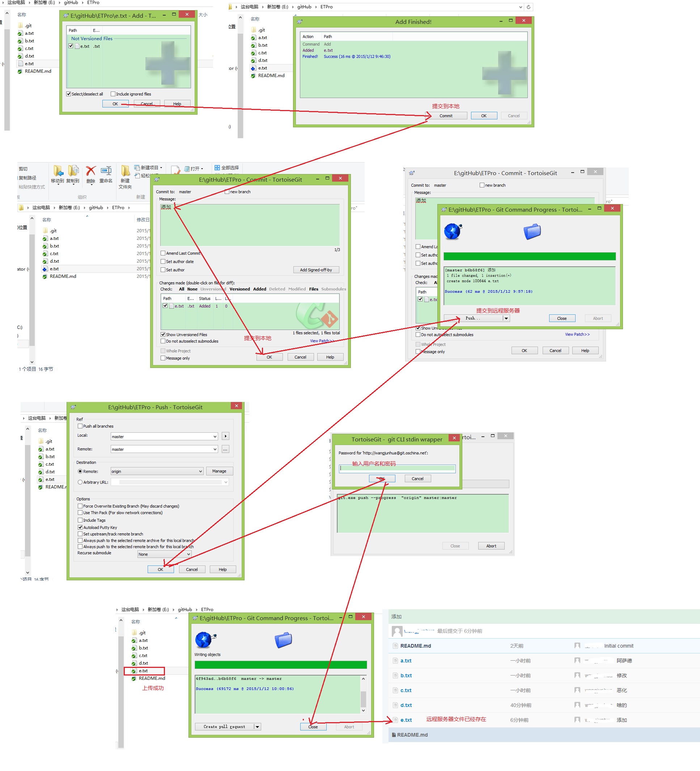700x771 pixels.
Task: Click the Manage button in the Push dialog
Action: [219, 471]
